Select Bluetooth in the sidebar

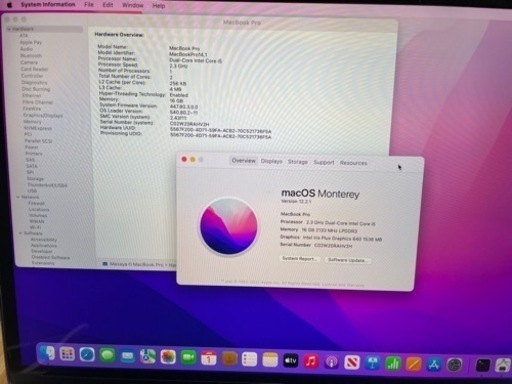[x=31, y=56]
